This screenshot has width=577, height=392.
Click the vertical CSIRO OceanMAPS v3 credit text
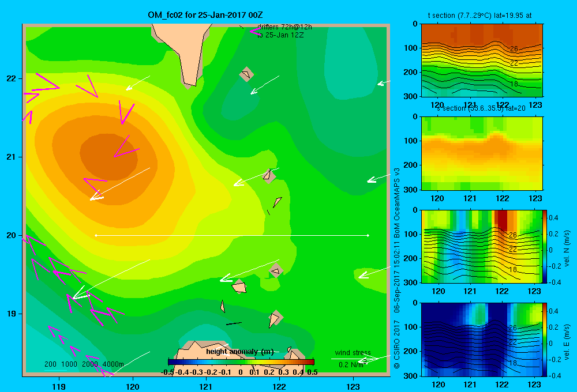click(x=397, y=268)
